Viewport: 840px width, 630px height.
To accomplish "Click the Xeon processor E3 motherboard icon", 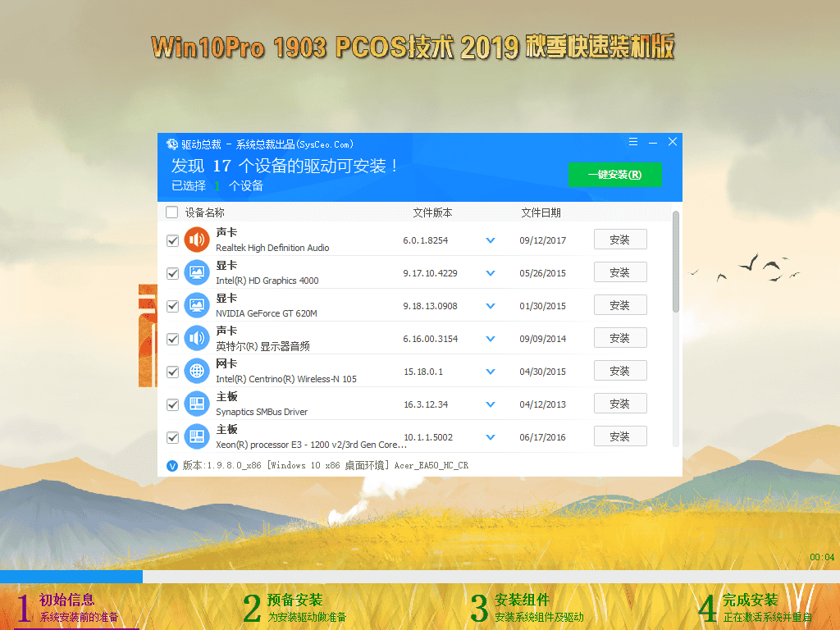I will [197, 436].
